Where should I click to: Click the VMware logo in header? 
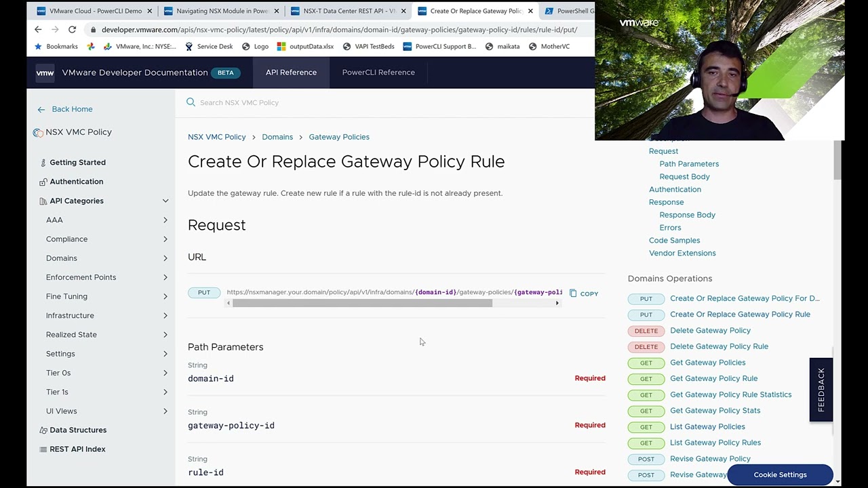click(45, 73)
